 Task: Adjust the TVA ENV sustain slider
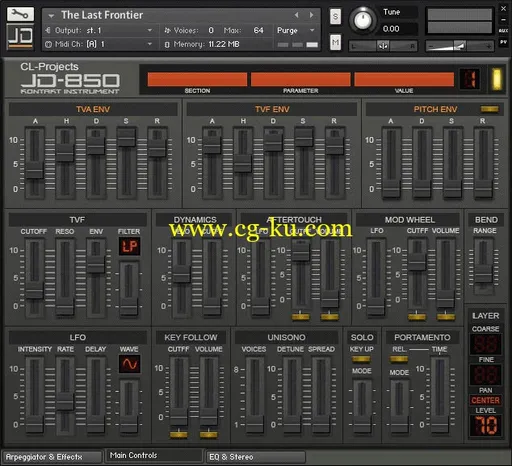[126, 137]
